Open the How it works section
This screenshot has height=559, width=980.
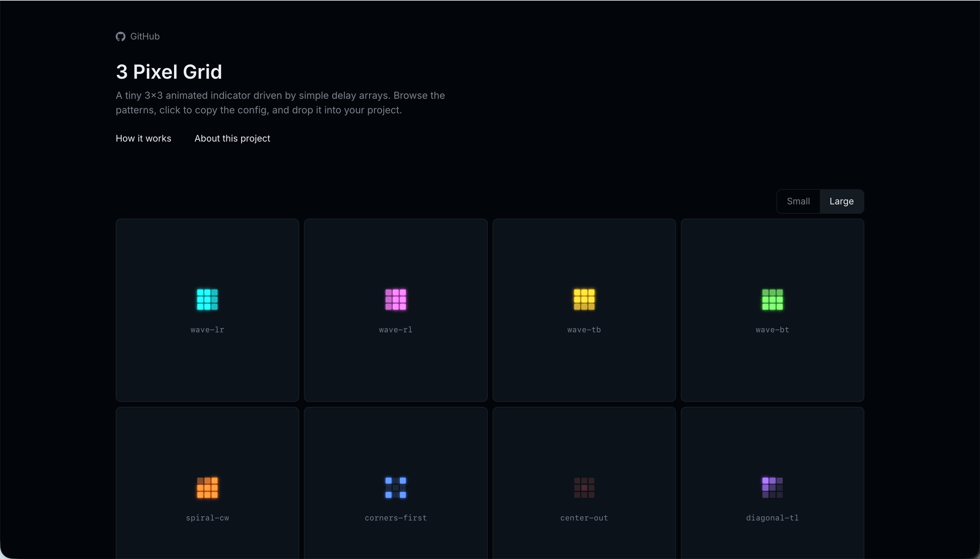(143, 138)
